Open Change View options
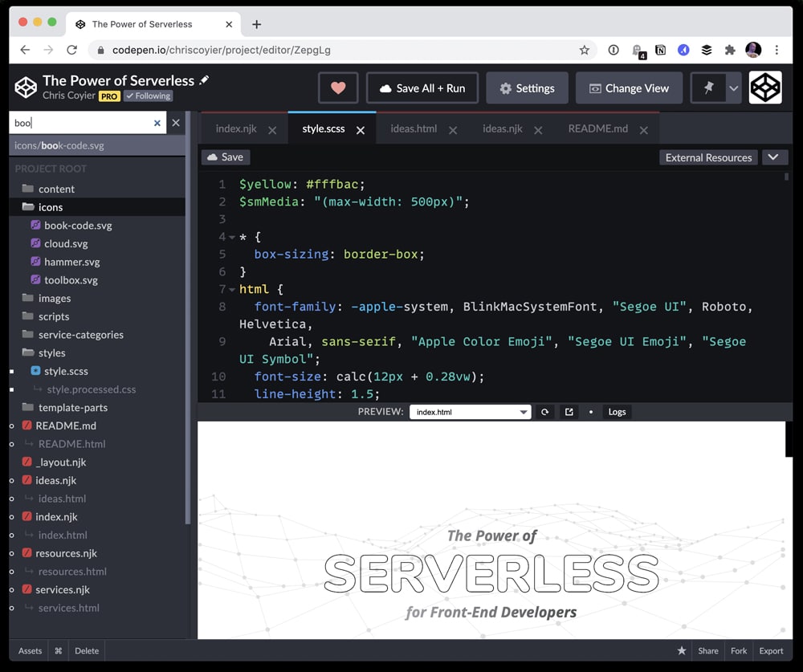Viewport: 803px width, 672px height. coord(628,88)
